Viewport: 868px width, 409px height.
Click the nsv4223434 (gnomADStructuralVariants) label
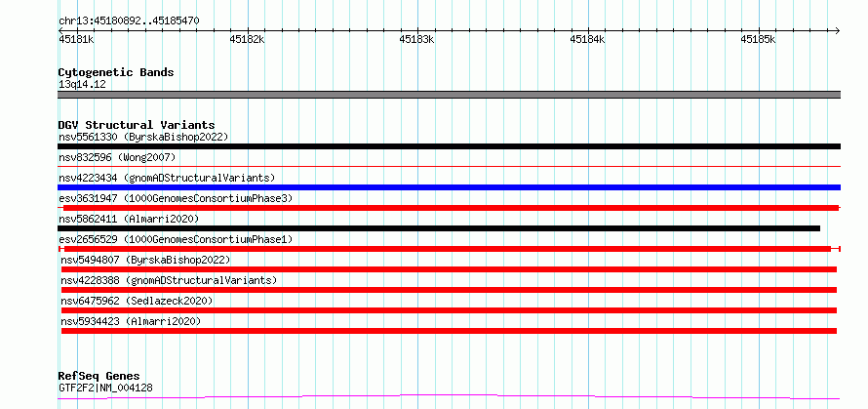(167, 178)
